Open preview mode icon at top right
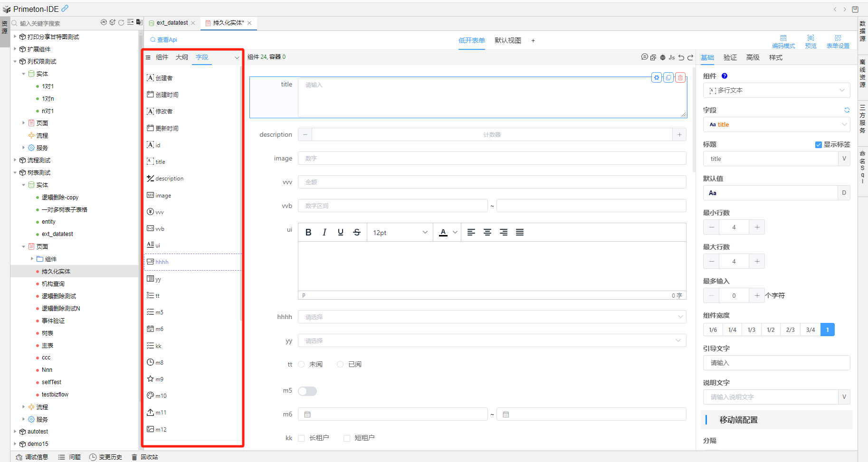This screenshot has height=462, width=868. 811,41
